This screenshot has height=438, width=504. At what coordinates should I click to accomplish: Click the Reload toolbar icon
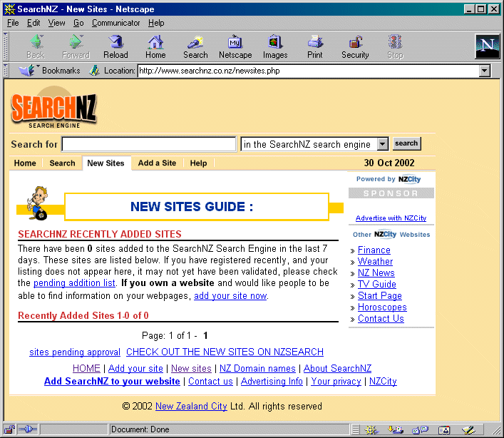pyautogui.click(x=115, y=46)
